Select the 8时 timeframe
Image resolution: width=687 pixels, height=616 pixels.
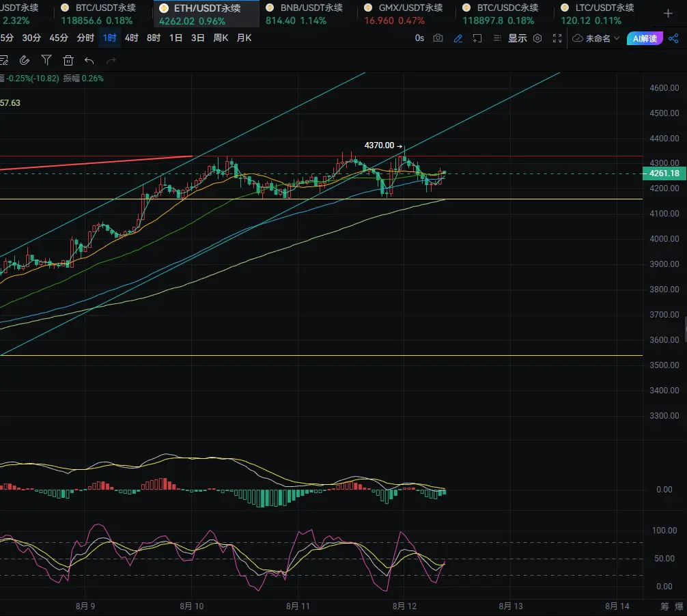pos(154,38)
